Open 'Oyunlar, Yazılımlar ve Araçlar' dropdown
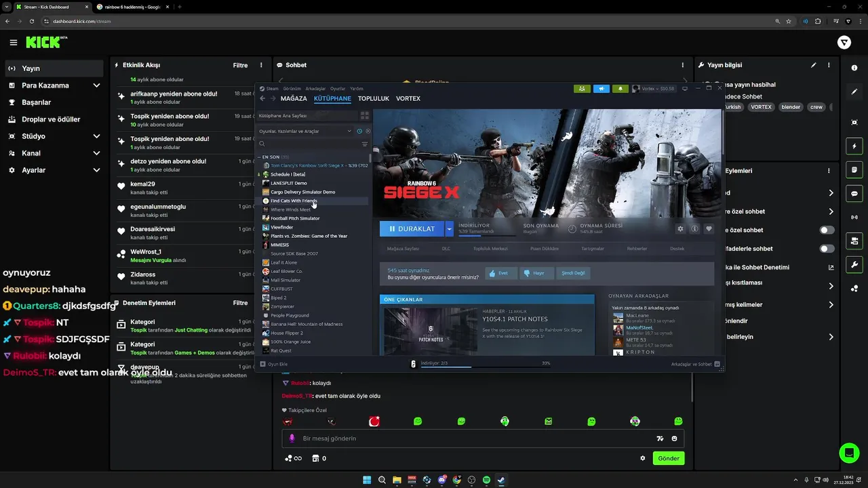 305,131
